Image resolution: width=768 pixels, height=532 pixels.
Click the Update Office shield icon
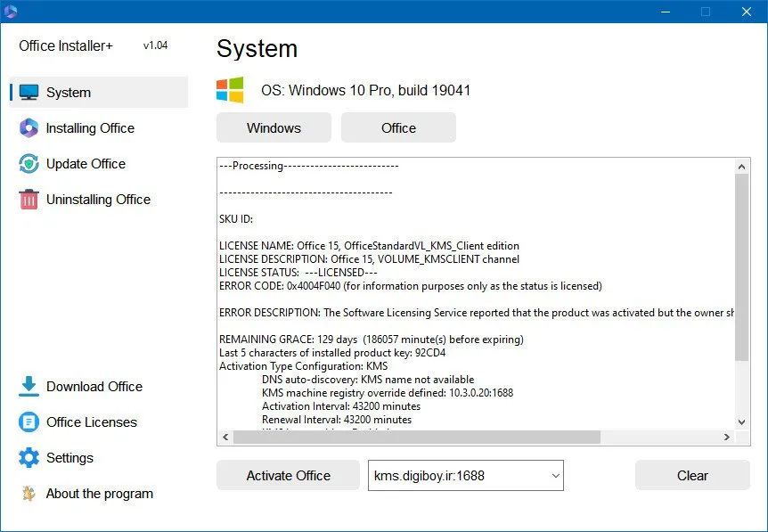tap(29, 164)
